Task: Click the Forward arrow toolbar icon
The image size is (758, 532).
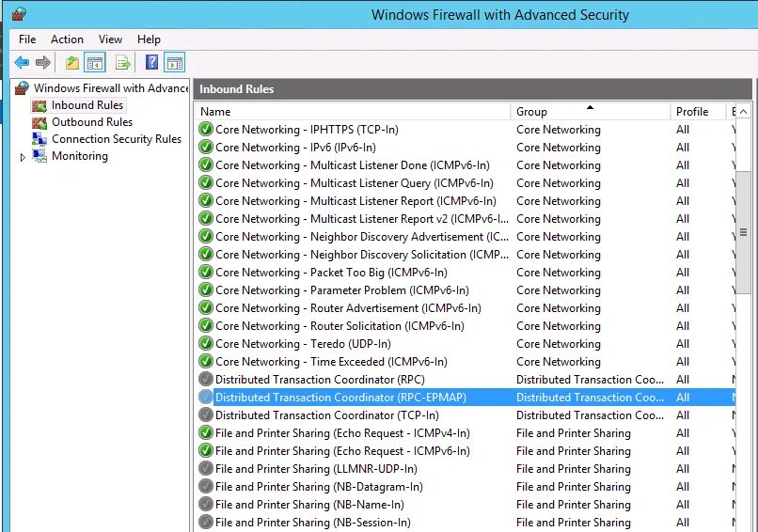Action: (x=43, y=62)
